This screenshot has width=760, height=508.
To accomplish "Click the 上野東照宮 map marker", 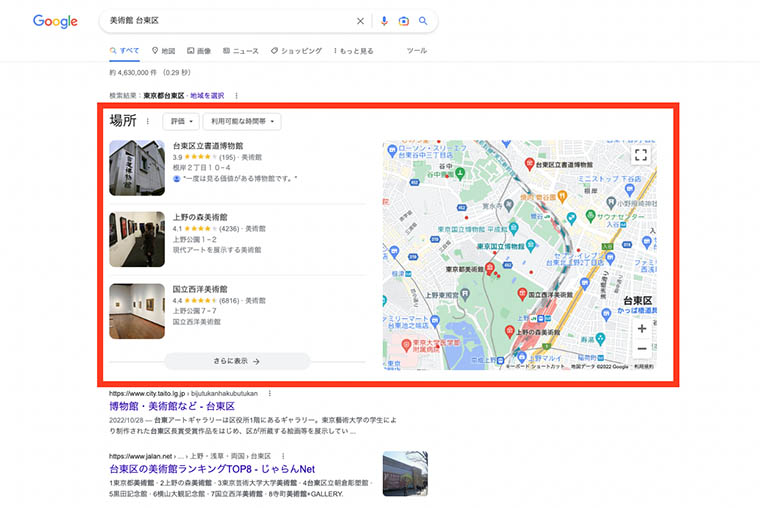I will pyautogui.click(x=465, y=294).
